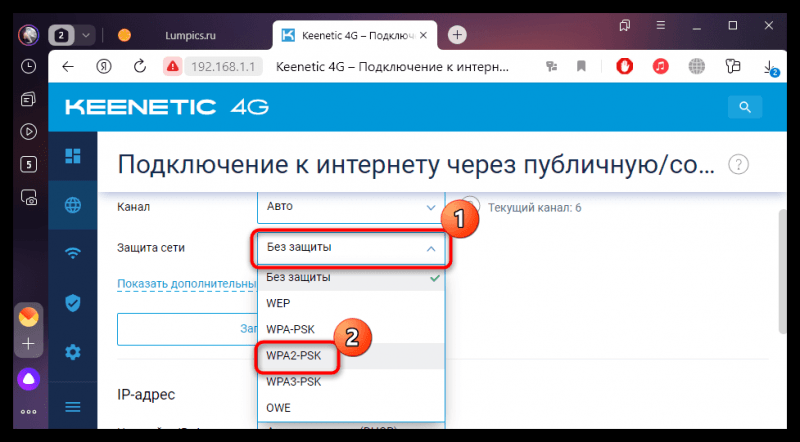Open the extensions puzzle icon

tap(733, 66)
